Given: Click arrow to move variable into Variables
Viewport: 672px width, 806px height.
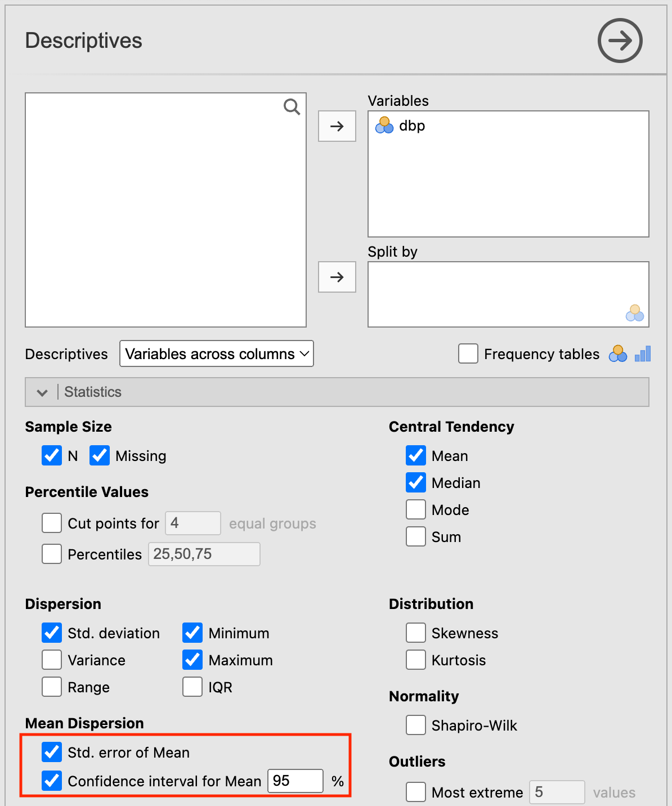Looking at the screenshot, I should [337, 126].
